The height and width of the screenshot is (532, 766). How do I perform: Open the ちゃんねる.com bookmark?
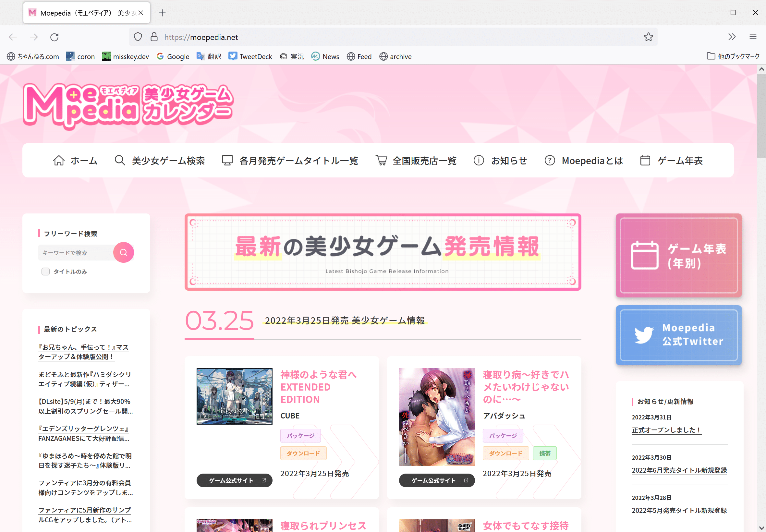point(33,57)
